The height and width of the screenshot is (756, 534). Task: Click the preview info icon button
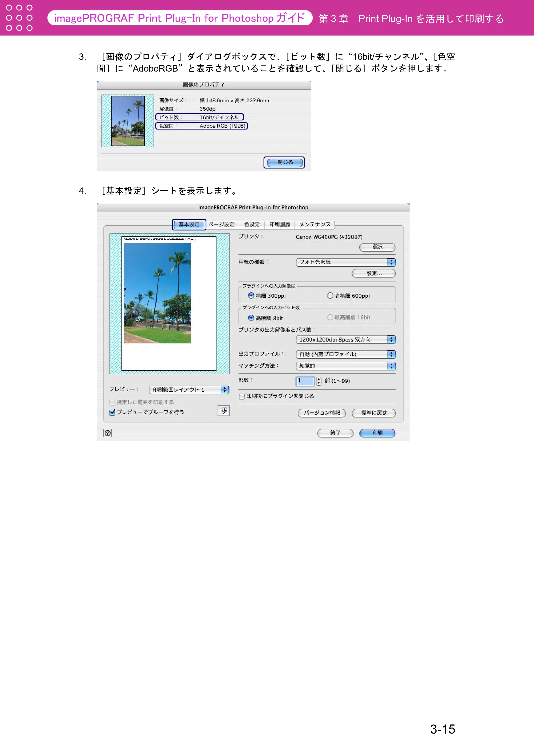[223, 411]
